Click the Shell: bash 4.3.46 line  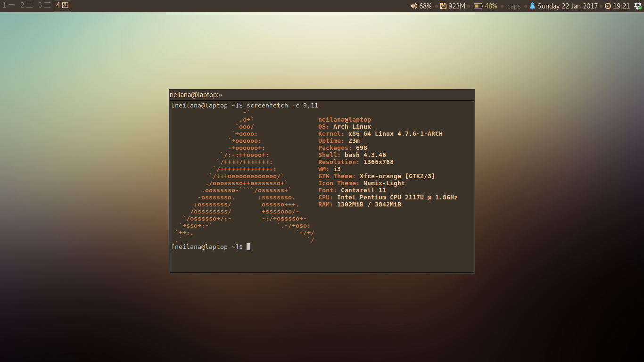(352, 155)
